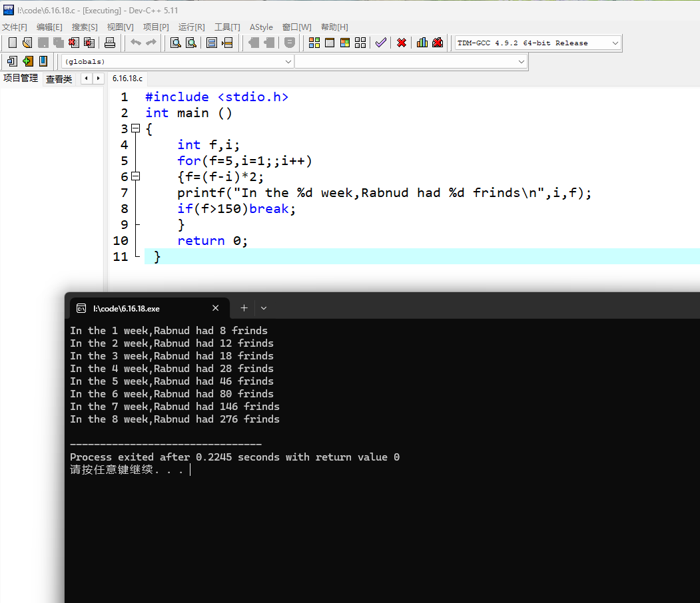Open the 项目[P] menu
Viewport: 700px width, 603px height.
157,27
